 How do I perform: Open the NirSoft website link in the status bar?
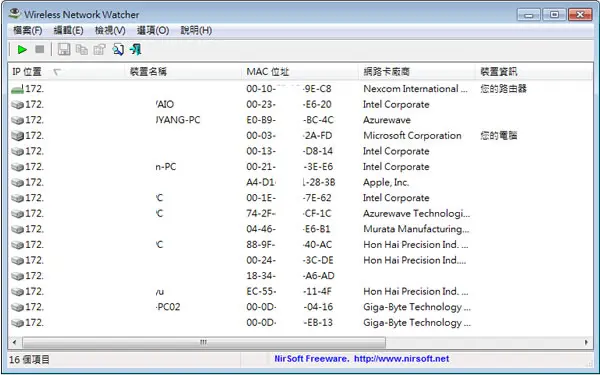[x=362, y=359]
